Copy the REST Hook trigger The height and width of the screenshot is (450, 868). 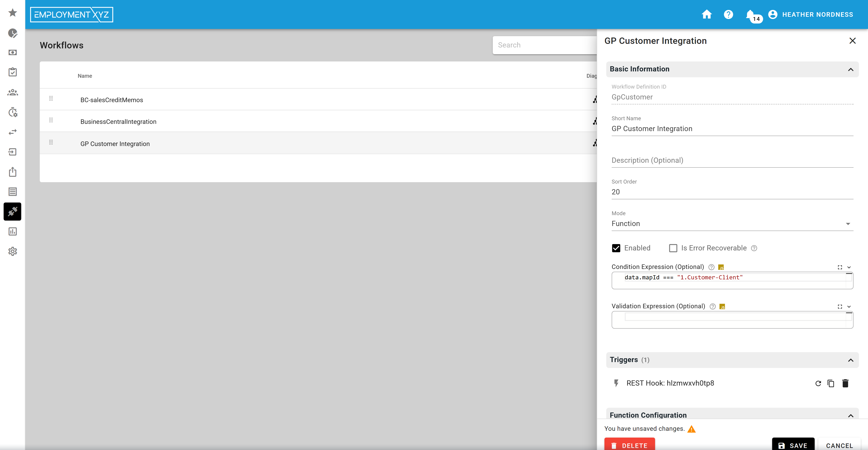831,383
